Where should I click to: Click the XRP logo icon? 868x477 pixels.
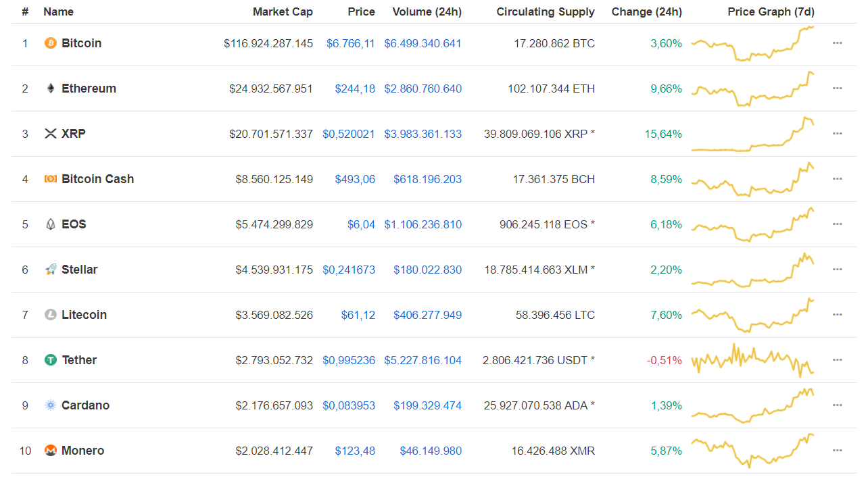50,134
